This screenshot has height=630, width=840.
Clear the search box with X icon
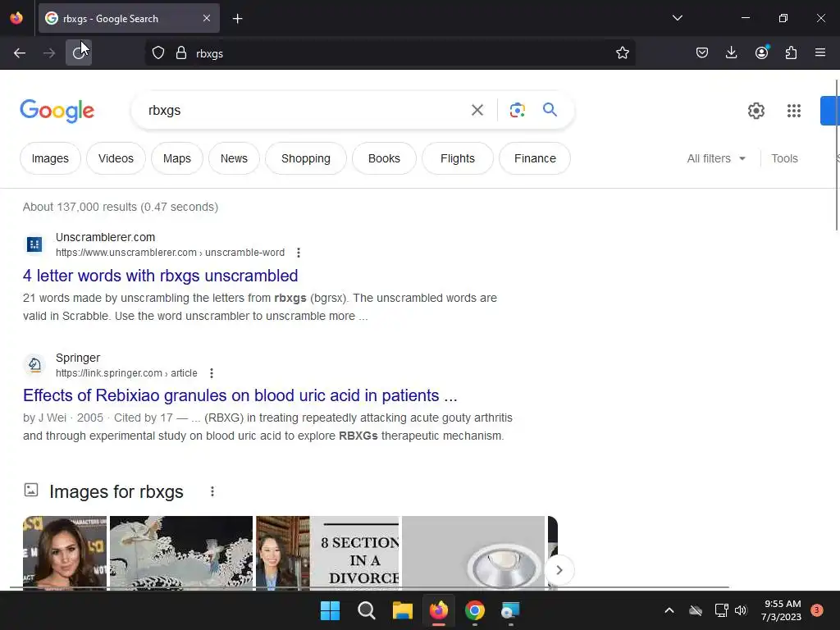477,111
